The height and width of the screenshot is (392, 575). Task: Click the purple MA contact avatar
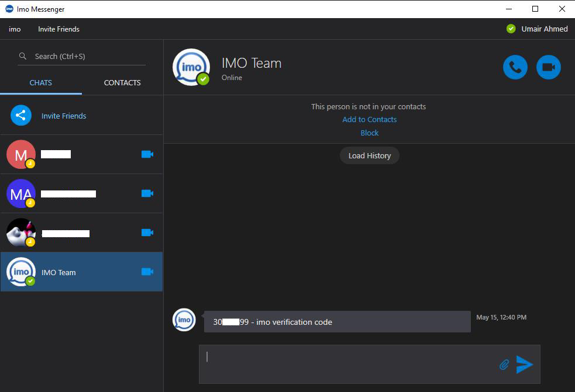(x=21, y=193)
